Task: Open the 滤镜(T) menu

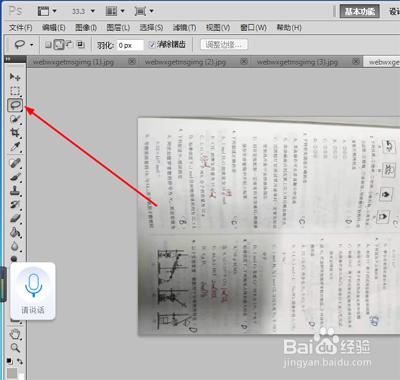Action: click(184, 27)
